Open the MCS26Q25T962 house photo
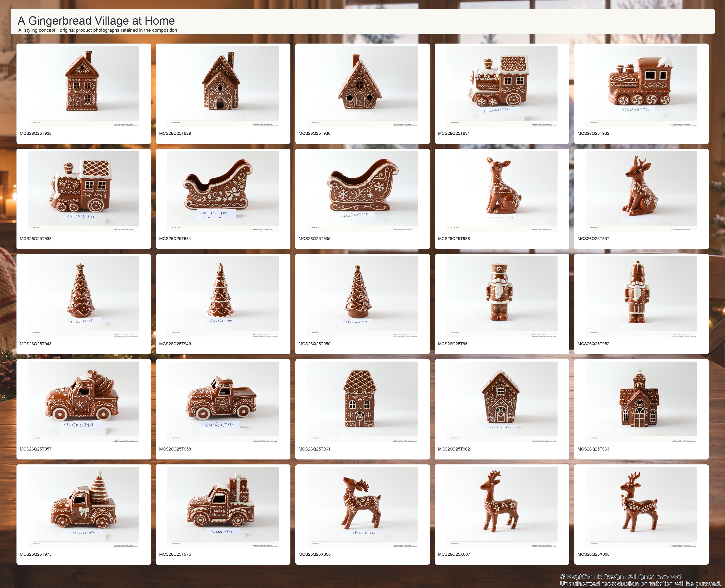Screen dimensions: 725x588 (x=502, y=402)
